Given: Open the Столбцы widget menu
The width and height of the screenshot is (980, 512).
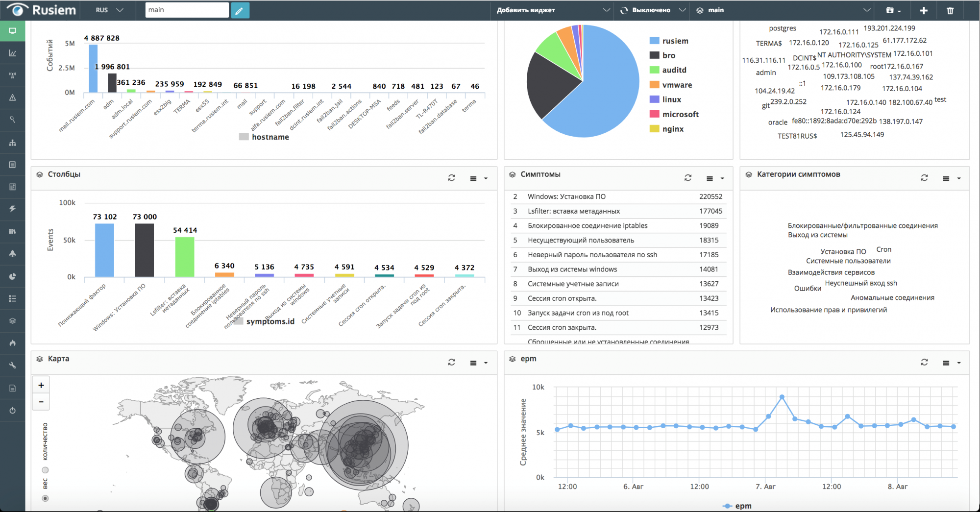Looking at the screenshot, I should coord(479,178).
